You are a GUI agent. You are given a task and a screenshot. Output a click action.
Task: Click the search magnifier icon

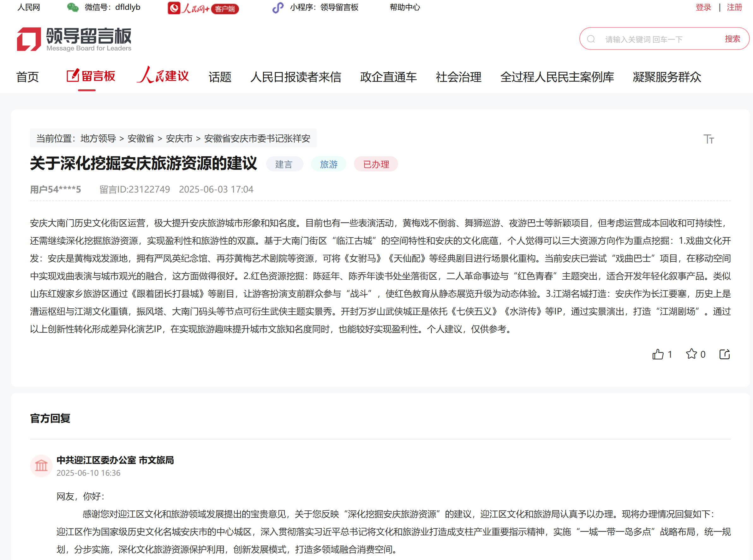(x=591, y=39)
